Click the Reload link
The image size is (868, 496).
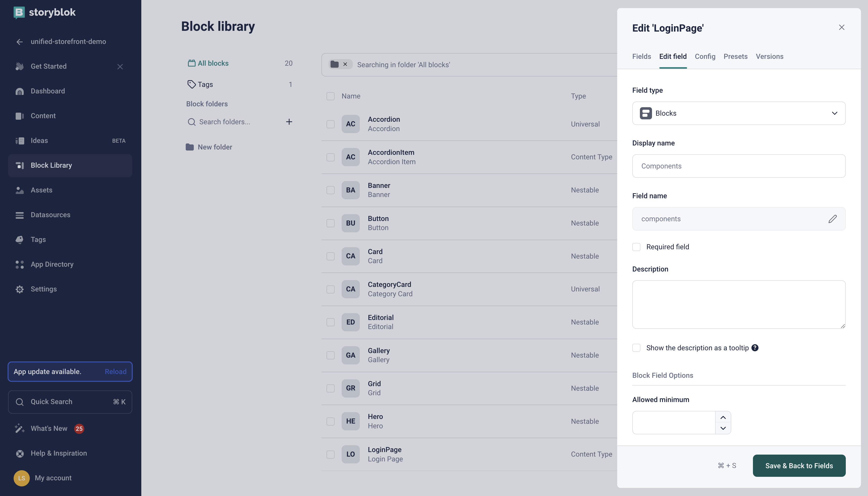click(115, 372)
